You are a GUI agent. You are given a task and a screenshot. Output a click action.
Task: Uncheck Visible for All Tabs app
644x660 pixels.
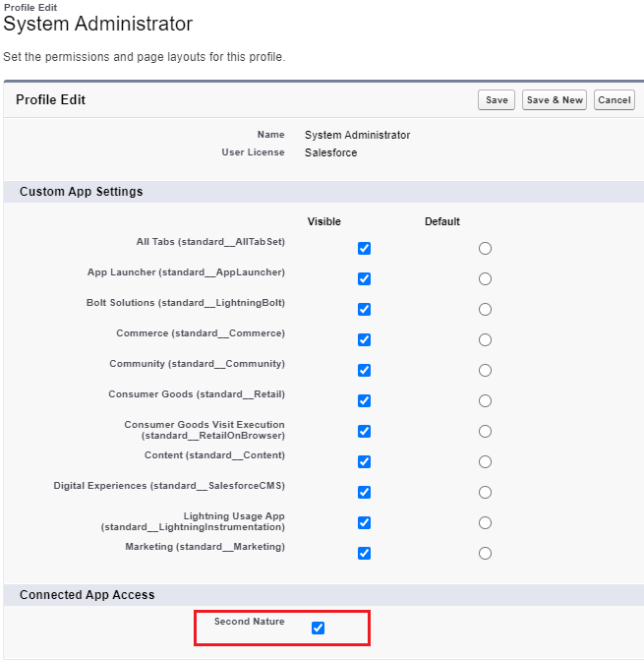364,249
